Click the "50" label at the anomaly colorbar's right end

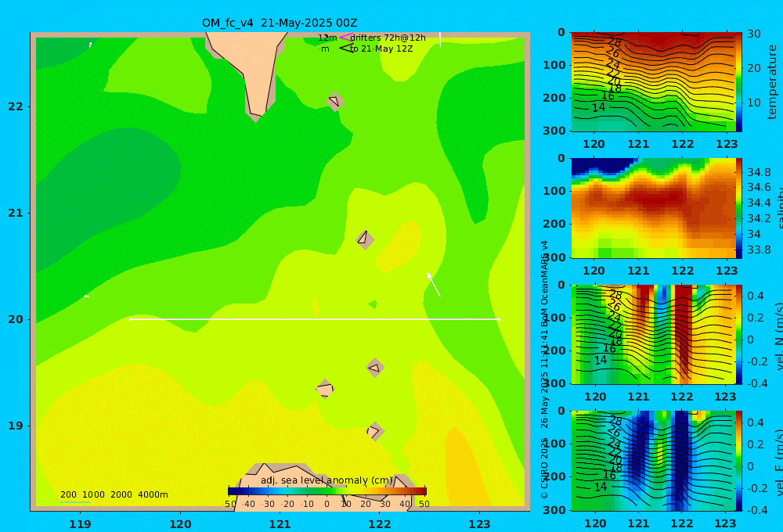(424, 504)
